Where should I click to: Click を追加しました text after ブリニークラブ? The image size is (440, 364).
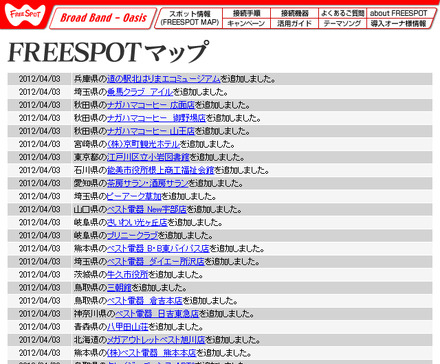pos(185,235)
